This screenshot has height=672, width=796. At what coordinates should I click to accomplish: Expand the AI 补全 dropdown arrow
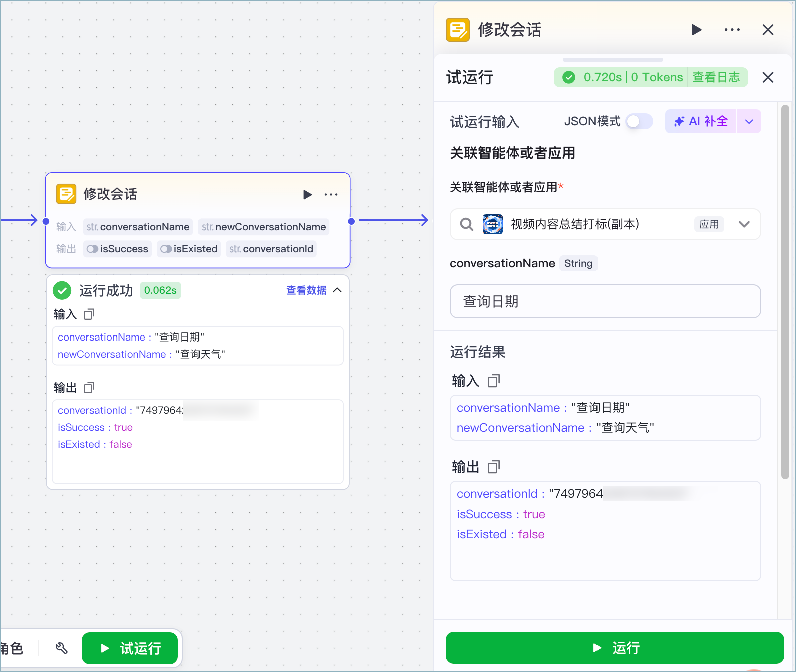[749, 121]
